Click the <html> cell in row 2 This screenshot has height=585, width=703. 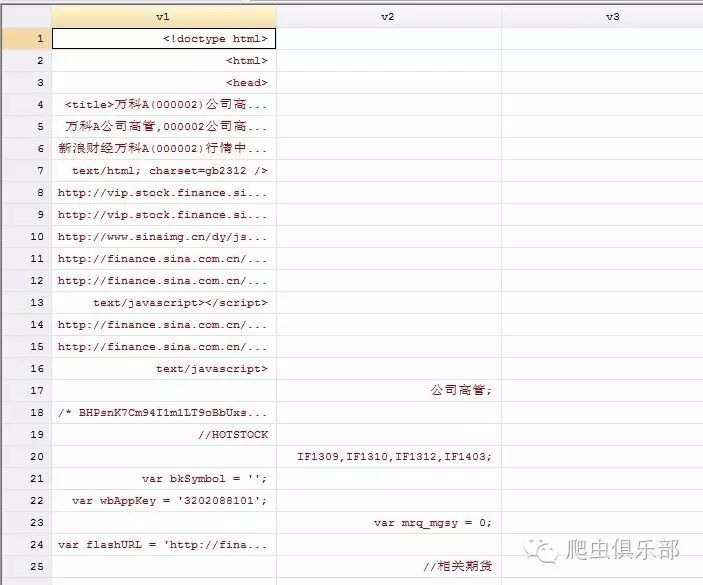pyautogui.click(x=164, y=61)
